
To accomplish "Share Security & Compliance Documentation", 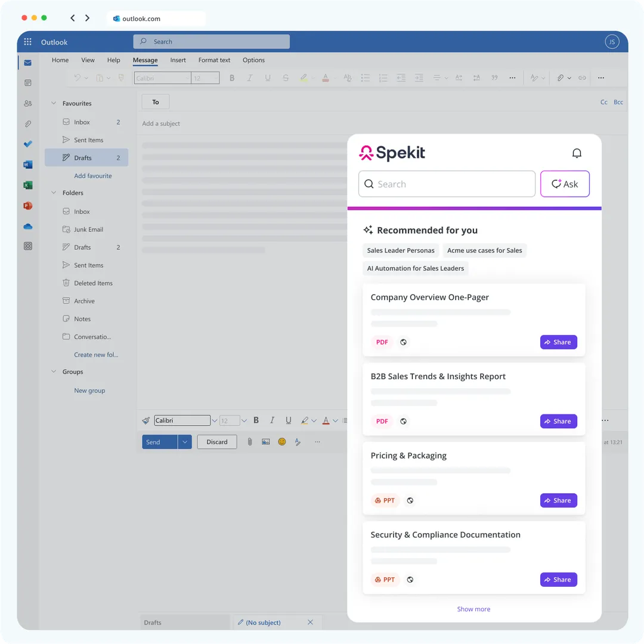I will click(559, 580).
